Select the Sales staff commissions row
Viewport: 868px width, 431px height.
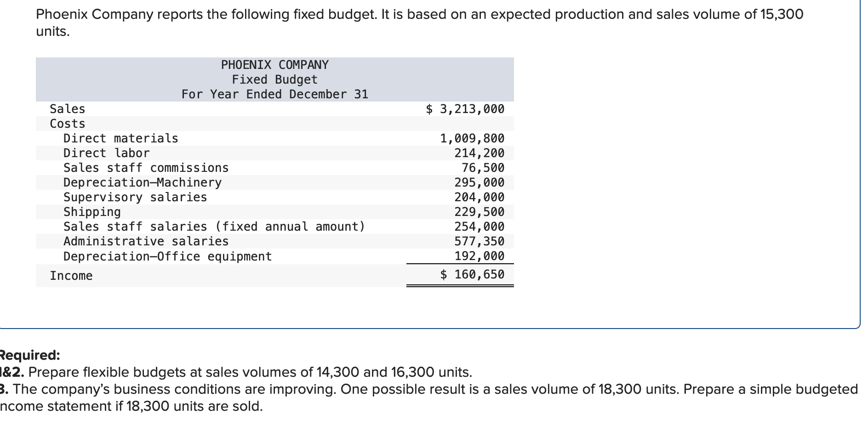pos(145,168)
